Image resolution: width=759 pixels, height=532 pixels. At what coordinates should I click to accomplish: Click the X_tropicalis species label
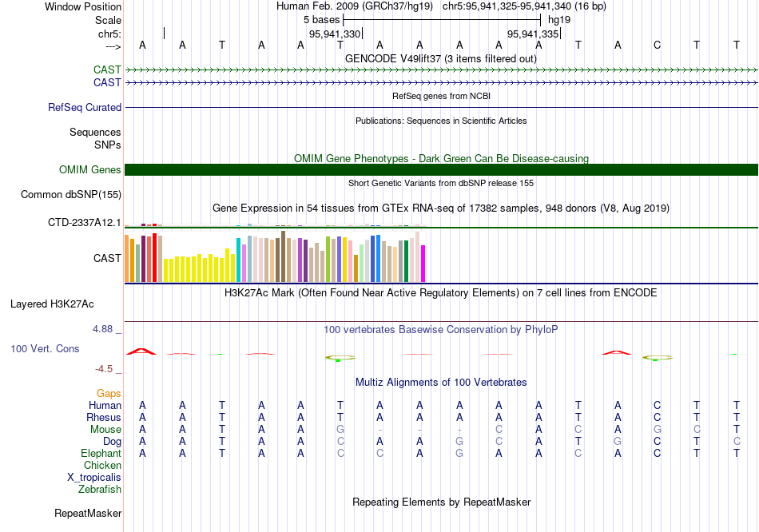94,478
